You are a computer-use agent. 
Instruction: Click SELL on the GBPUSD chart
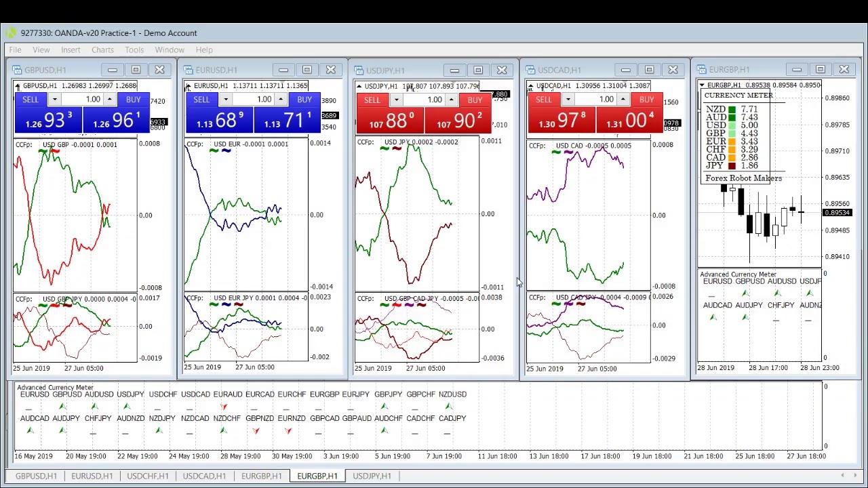point(31,100)
